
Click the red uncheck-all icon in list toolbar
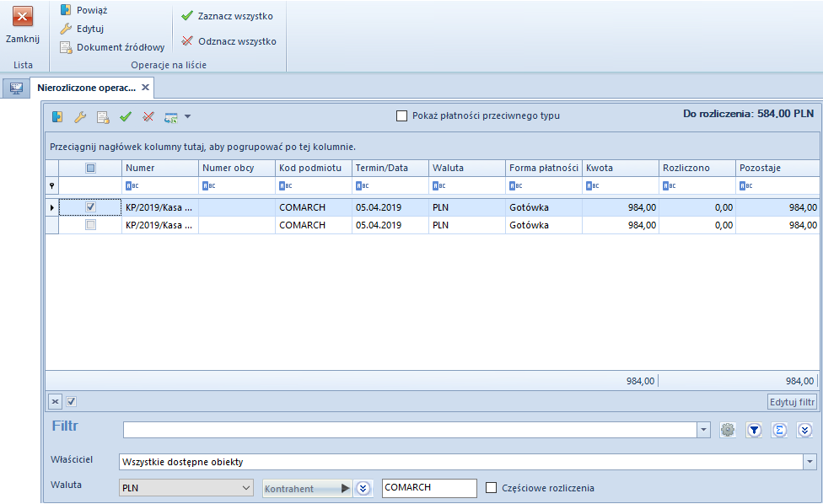tap(148, 116)
